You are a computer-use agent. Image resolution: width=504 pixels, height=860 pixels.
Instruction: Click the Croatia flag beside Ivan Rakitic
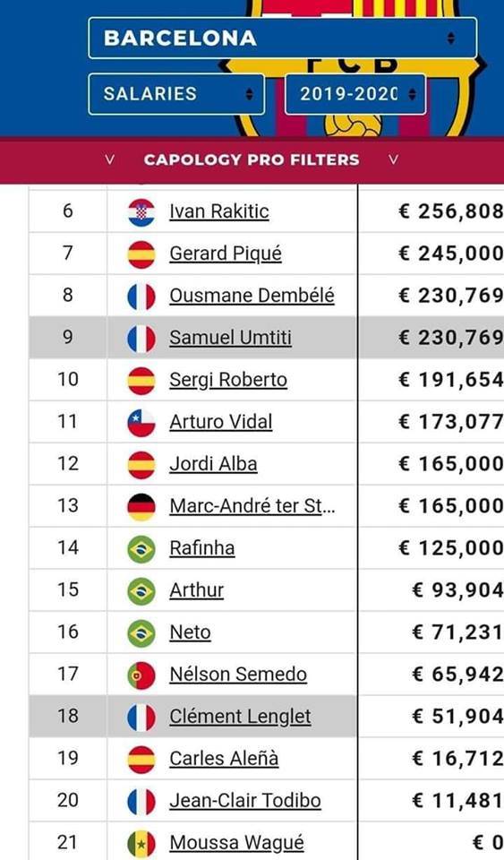coord(141,212)
